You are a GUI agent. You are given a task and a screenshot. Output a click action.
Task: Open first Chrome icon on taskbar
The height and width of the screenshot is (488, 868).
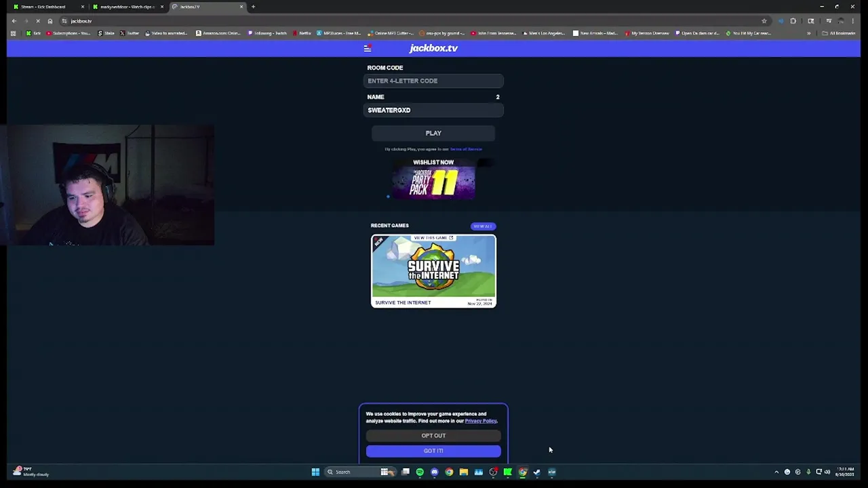pyautogui.click(x=449, y=472)
